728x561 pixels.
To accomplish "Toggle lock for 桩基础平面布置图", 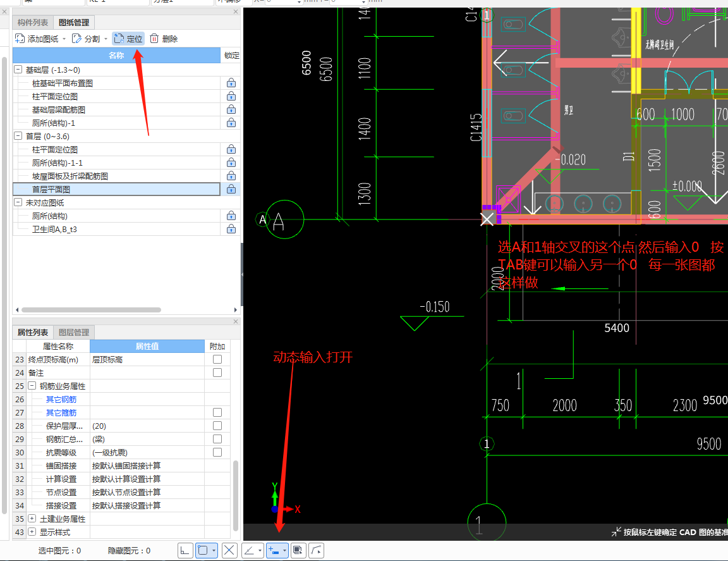I will (x=231, y=83).
